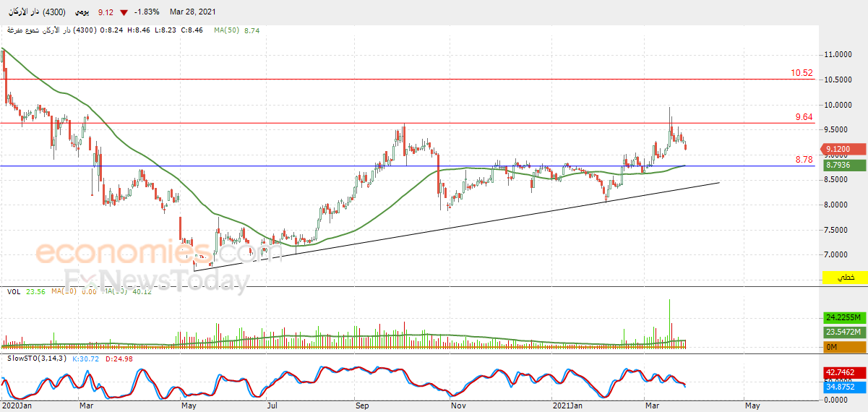Click the green 24.2255M volume tag
The height and width of the screenshot is (412, 868).
844,318
